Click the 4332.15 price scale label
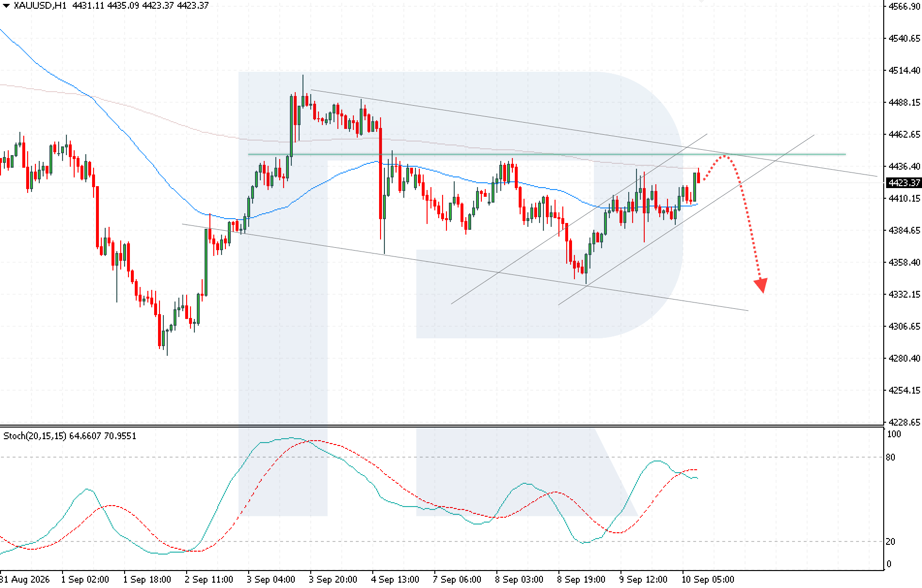This screenshot has height=588, width=922. [x=904, y=294]
